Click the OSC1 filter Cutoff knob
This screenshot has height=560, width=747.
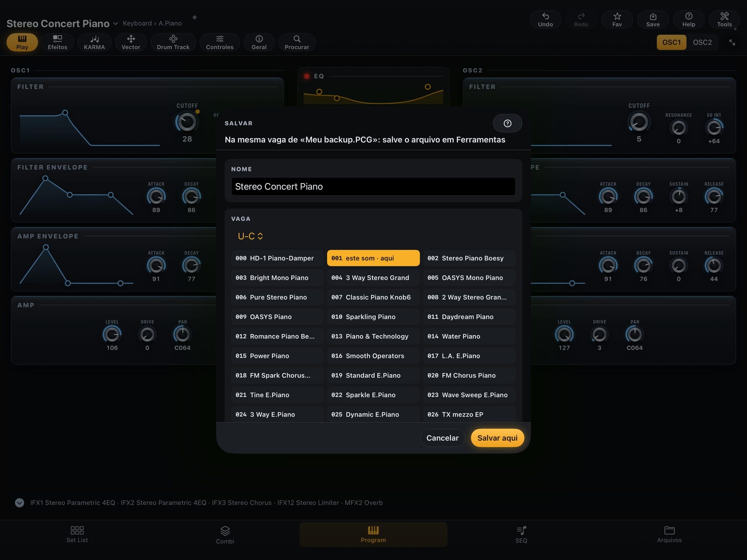187,122
